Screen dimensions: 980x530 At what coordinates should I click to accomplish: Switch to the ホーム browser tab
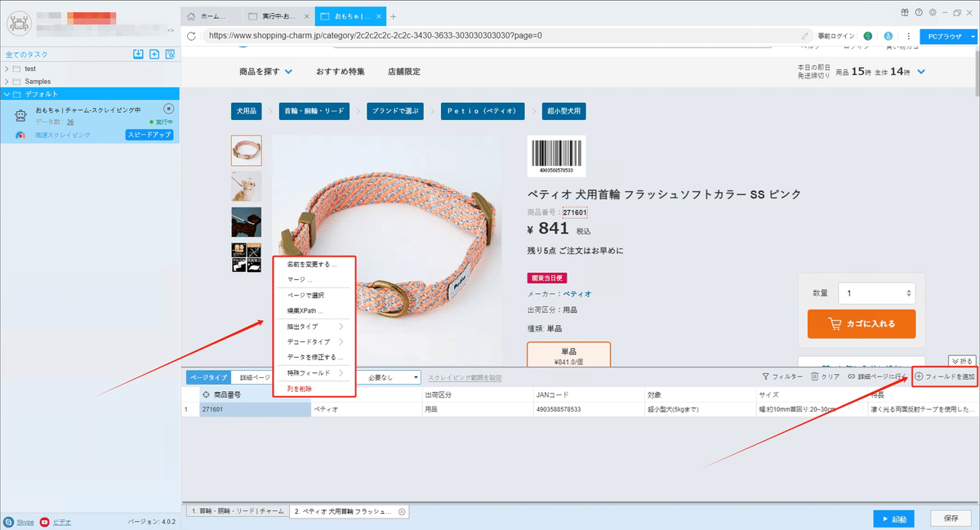[x=212, y=16]
